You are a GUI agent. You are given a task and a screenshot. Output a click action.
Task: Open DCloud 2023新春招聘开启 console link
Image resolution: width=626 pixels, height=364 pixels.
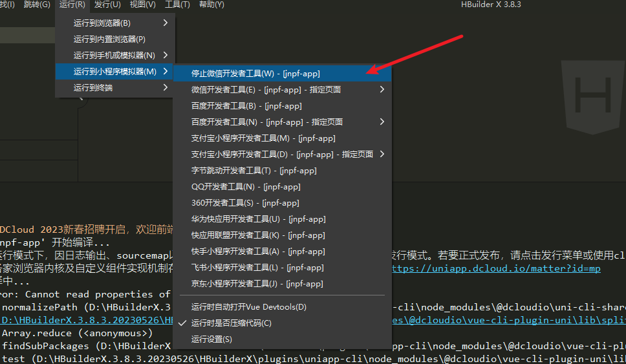tap(87, 230)
